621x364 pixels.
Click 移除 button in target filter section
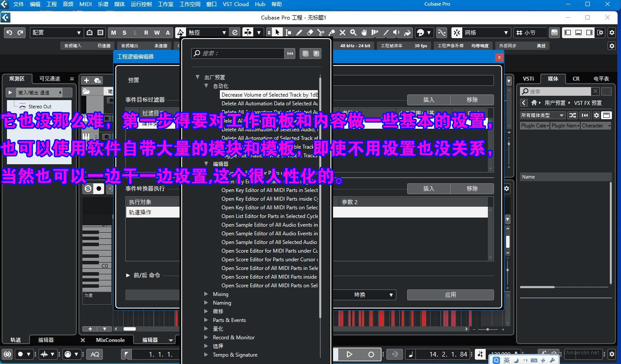[472, 100]
